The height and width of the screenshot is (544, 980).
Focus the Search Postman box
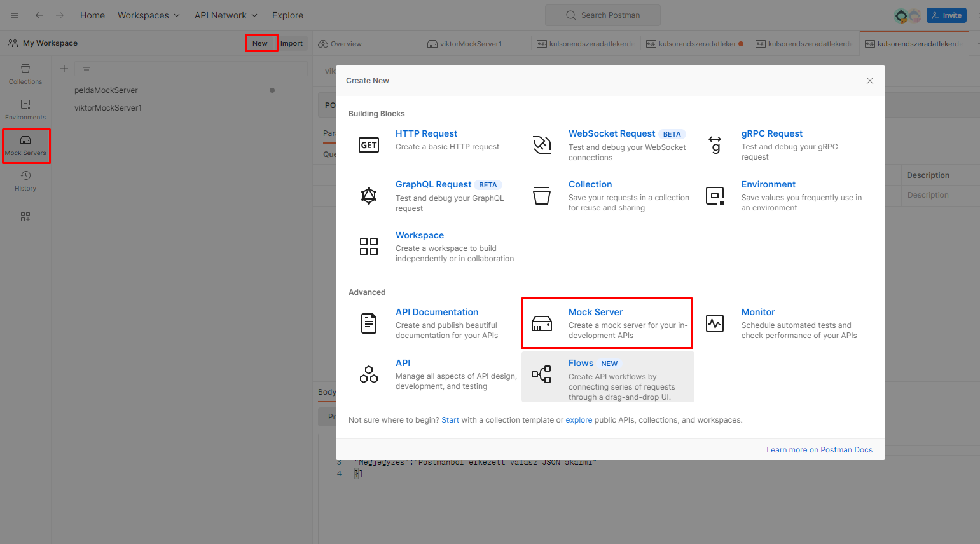click(x=602, y=15)
